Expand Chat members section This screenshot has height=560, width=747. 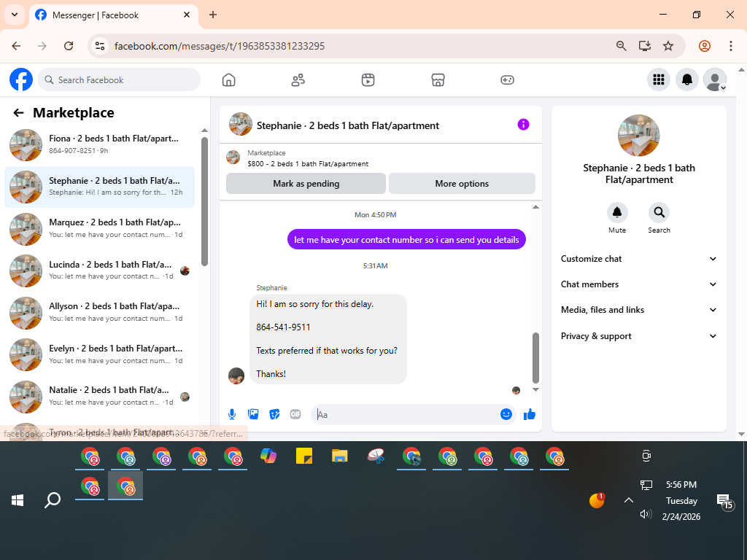click(x=638, y=284)
